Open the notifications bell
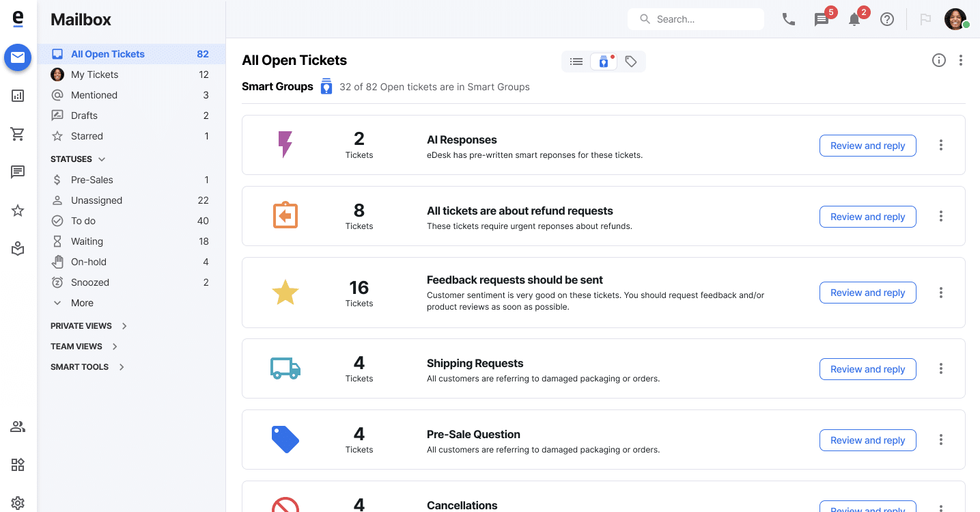The width and height of the screenshot is (980, 512). (854, 19)
